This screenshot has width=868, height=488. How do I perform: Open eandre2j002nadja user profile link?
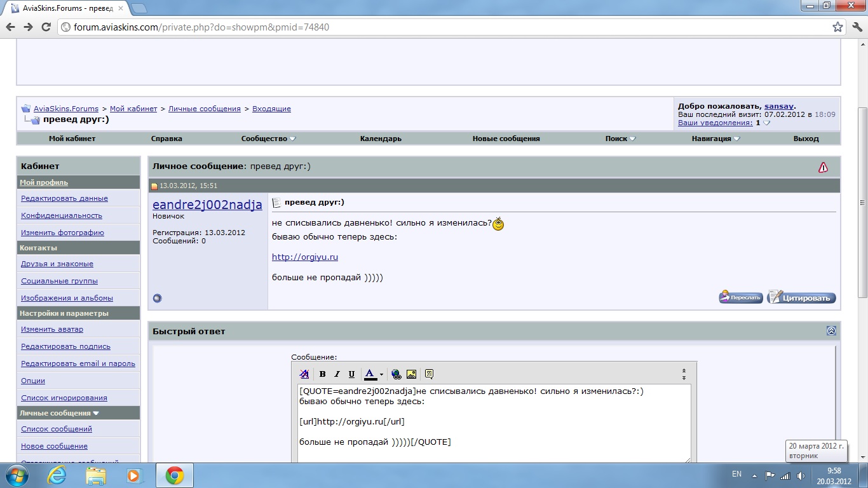207,205
